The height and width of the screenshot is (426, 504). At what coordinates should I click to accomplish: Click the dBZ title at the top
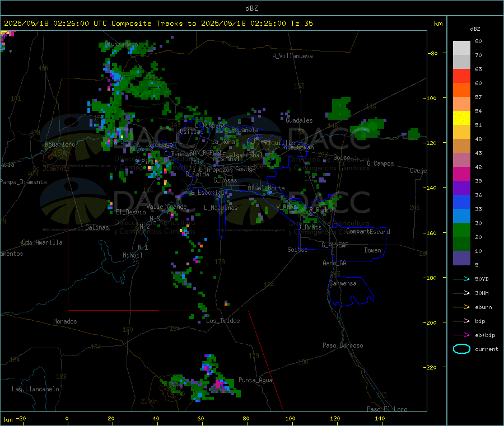pyautogui.click(x=251, y=8)
